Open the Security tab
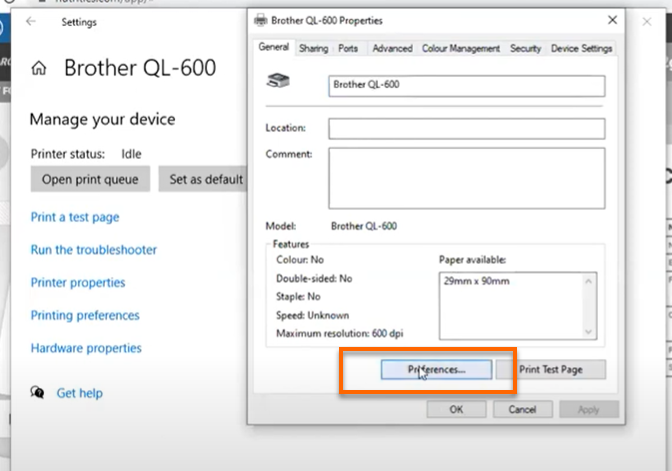672x471 pixels. [x=525, y=48]
